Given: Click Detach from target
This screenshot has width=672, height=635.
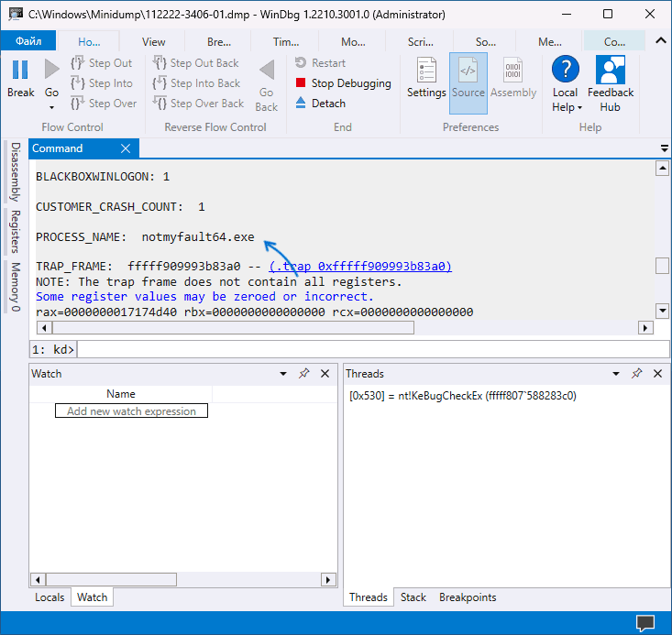Looking at the screenshot, I should [x=320, y=104].
